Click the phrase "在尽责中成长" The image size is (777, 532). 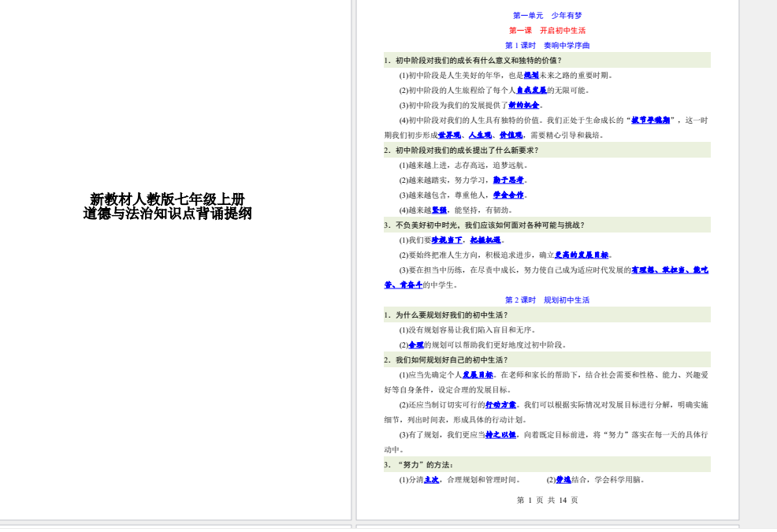pyautogui.click(x=493, y=270)
